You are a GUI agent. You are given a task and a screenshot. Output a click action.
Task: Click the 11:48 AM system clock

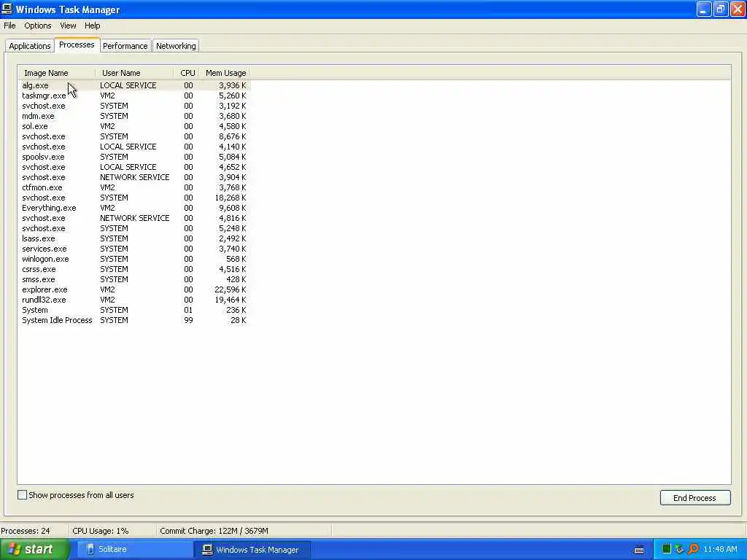pyautogui.click(x=720, y=549)
